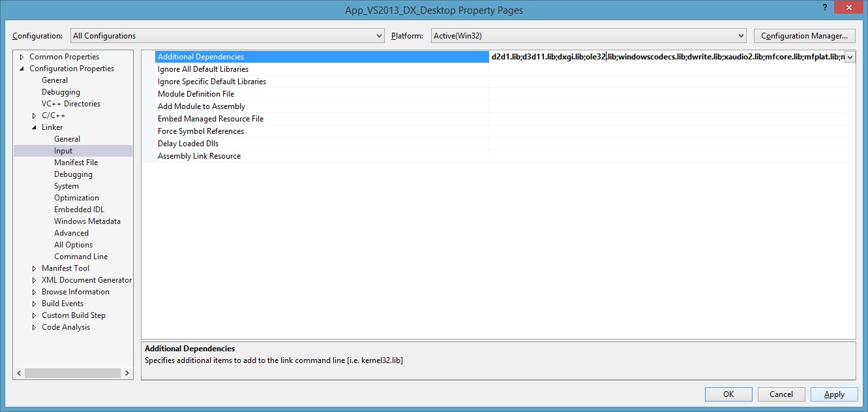Expand the XML Document Generator node
The height and width of the screenshot is (412, 868).
tap(34, 280)
